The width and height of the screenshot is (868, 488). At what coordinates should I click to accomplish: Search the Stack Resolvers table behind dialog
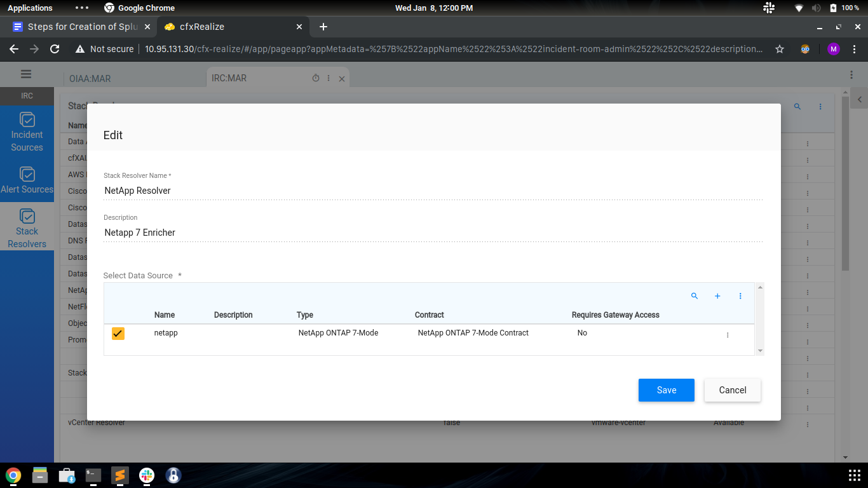797,107
